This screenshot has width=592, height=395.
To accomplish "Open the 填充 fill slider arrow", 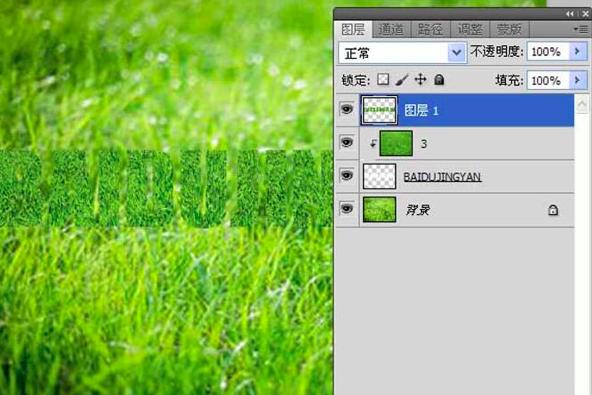I will pos(578,80).
